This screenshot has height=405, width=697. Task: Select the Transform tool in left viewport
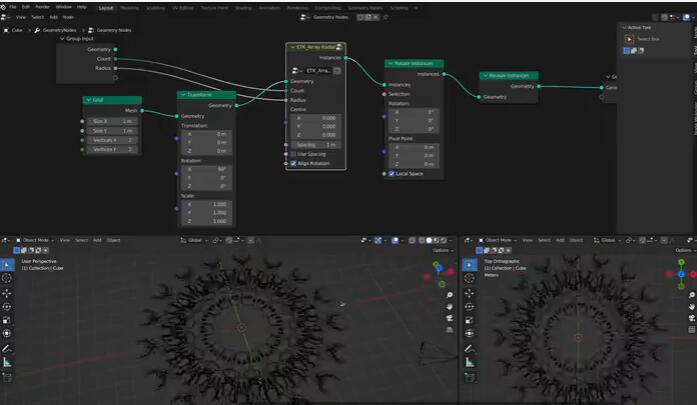7,334
